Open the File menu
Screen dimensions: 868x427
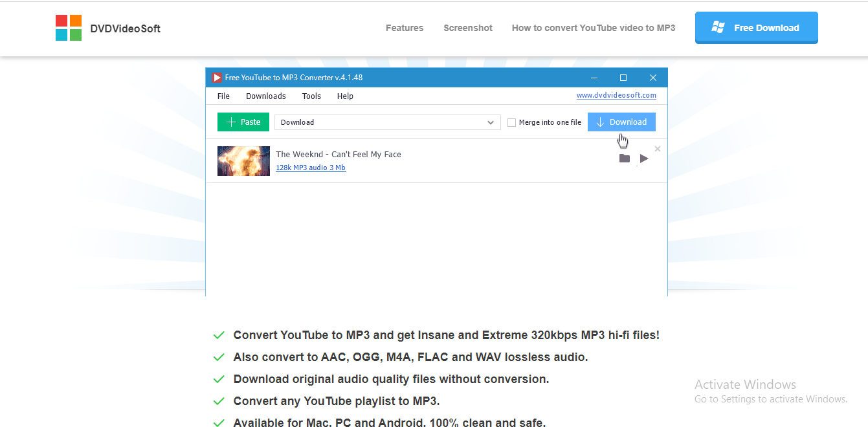223,96
